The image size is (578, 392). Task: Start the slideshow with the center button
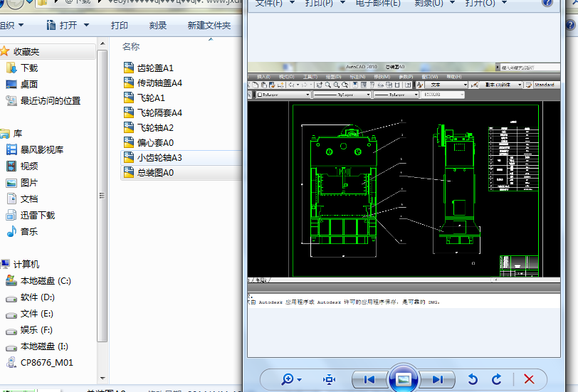(403, 379)
